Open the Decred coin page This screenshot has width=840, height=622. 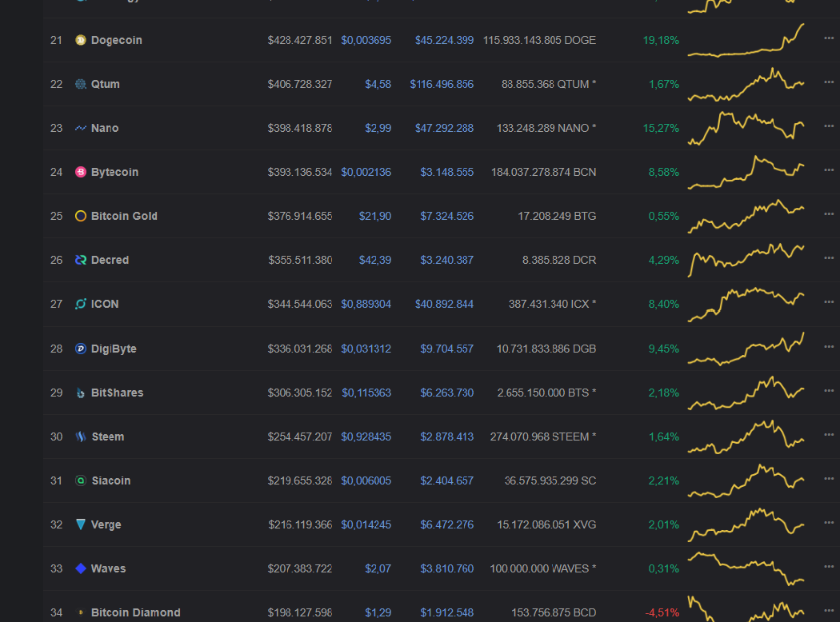(110, 260)
